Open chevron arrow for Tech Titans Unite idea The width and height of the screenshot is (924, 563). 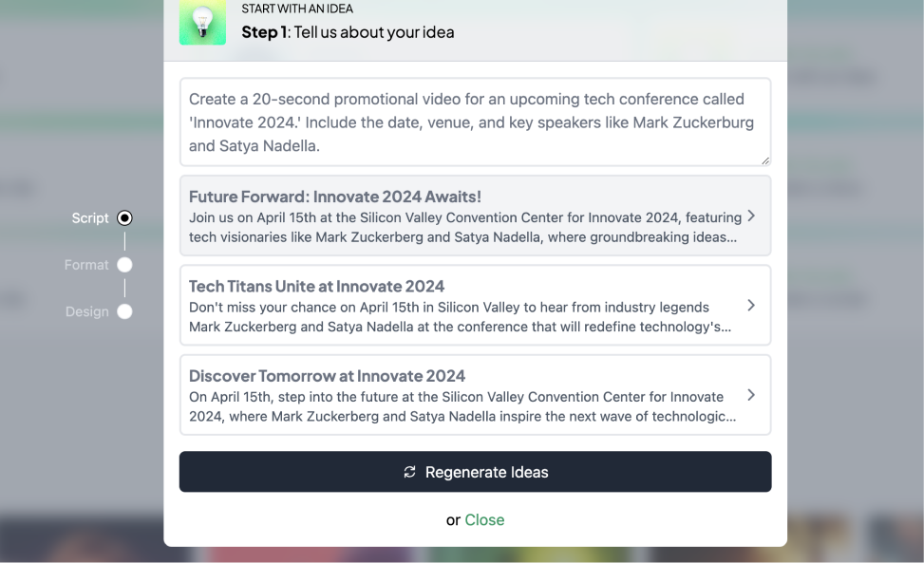click(x=751, y=306)
